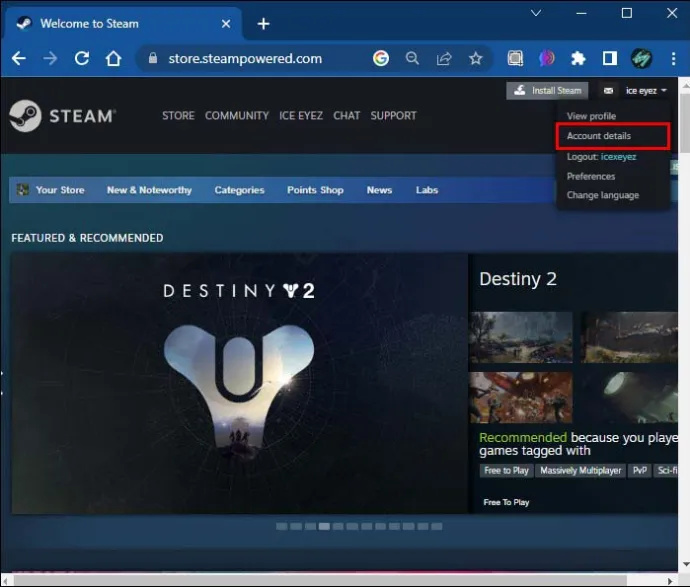Click the Google icon in address bar
Viewport: 690px width, 587px height.
point(381,58)
